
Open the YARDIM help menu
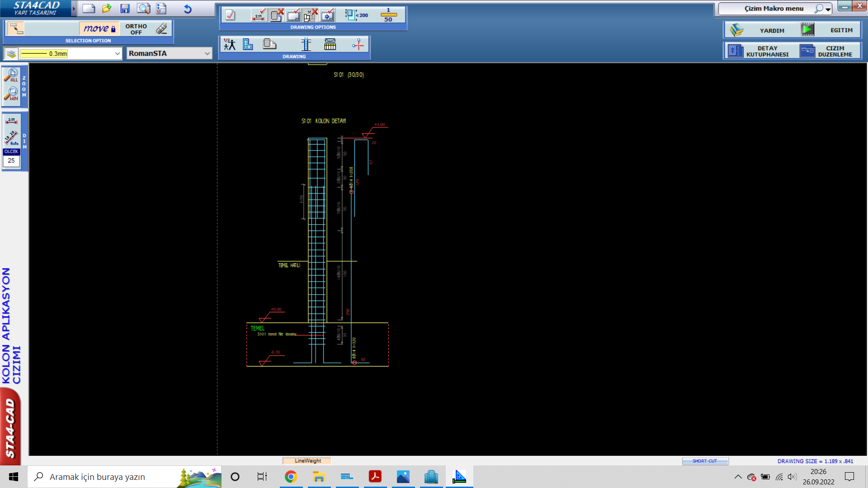click(772, 30)
